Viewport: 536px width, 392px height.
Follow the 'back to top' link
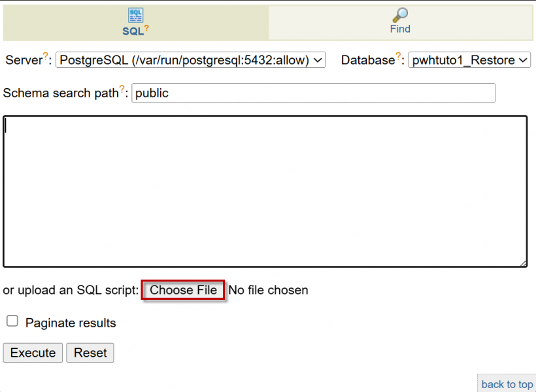tap(507, 384)
